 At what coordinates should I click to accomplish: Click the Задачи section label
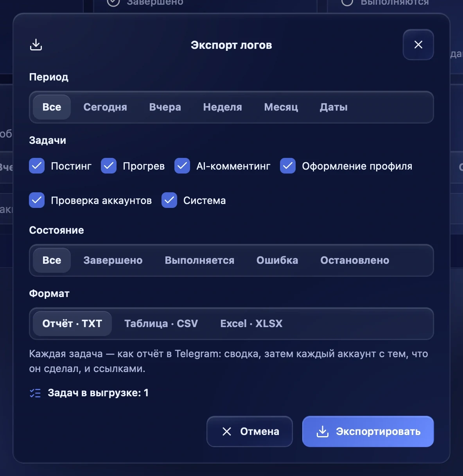(x=48, y=140)
